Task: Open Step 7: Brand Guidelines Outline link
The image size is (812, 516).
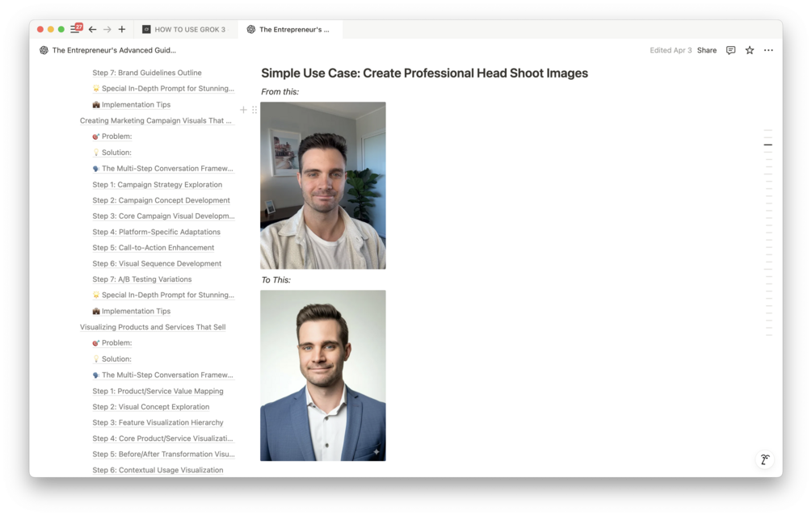Action: point(147,73)
